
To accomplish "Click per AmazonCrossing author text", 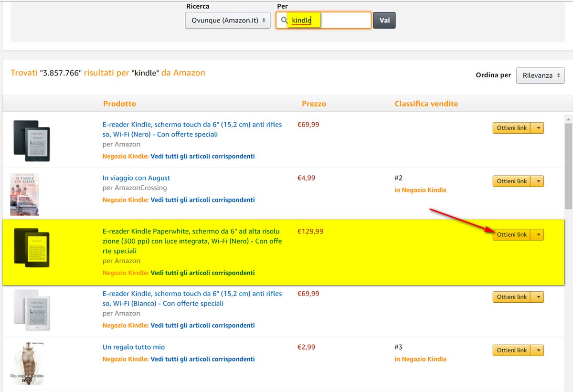I will tap(135, 188).
